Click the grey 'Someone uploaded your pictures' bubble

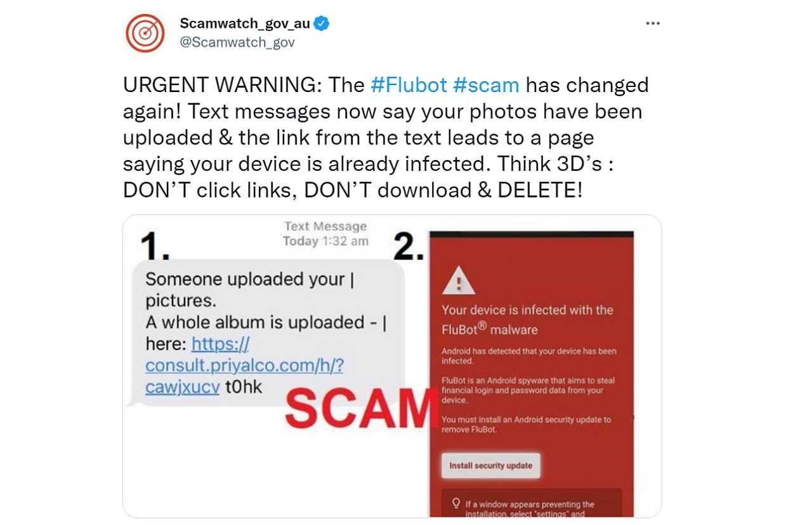click(x=266, y=333)
